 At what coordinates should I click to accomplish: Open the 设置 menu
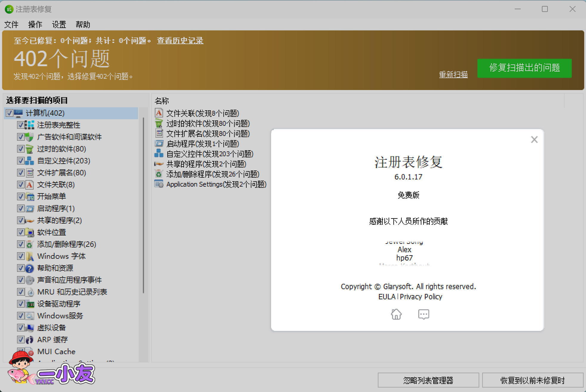coord(59,24)
